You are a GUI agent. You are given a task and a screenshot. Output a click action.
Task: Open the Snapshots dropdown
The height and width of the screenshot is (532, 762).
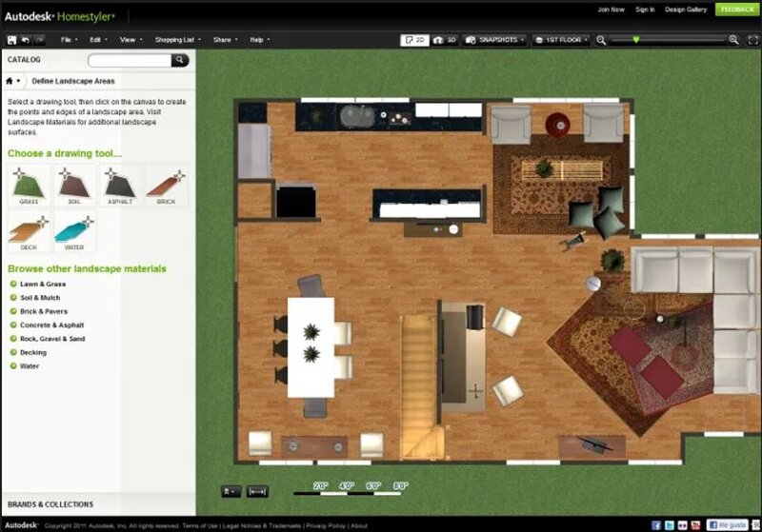[494, 40]
